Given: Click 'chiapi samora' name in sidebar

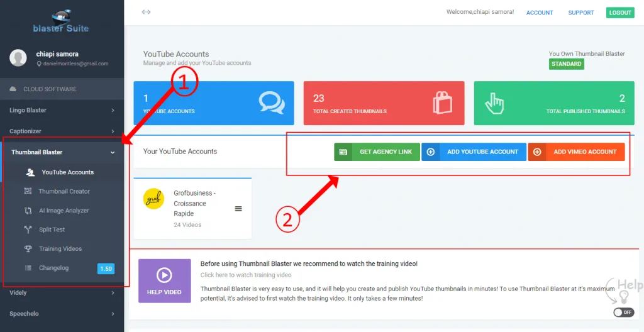Looking at the screenshot, I should [x=57, y=54].
